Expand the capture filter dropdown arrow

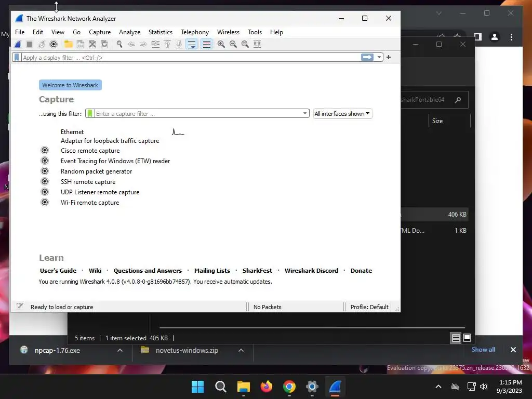click(x=304, y=113)
